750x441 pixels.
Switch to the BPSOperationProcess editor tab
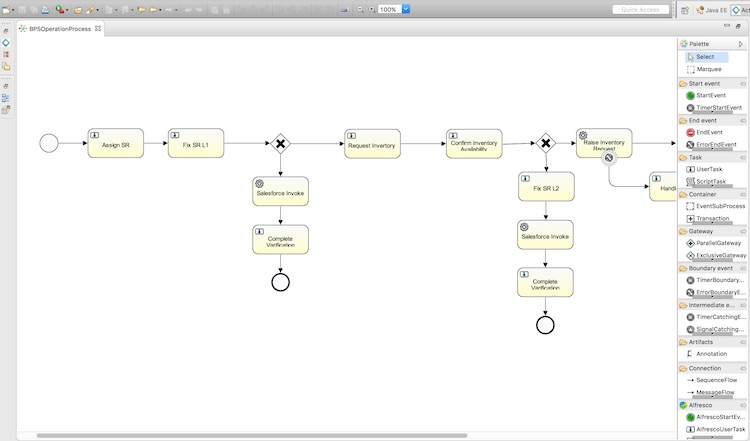60,29
